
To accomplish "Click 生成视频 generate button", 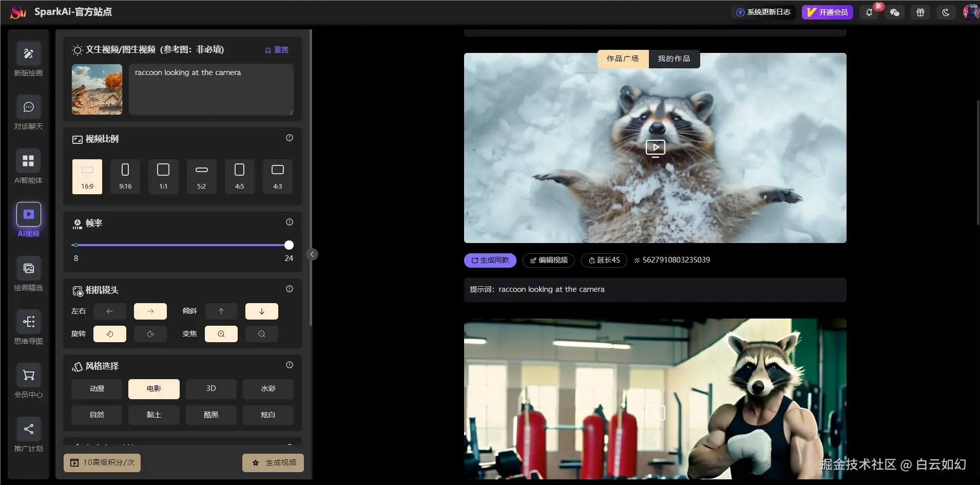I will pos(273,463).
